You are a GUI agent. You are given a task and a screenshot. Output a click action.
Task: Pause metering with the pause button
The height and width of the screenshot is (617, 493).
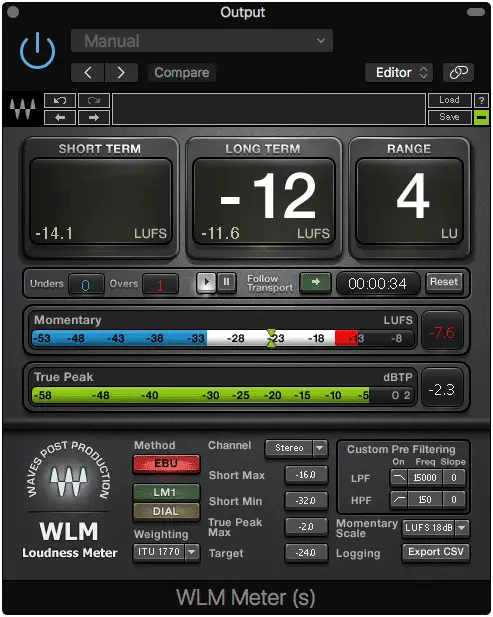[227, 283]
